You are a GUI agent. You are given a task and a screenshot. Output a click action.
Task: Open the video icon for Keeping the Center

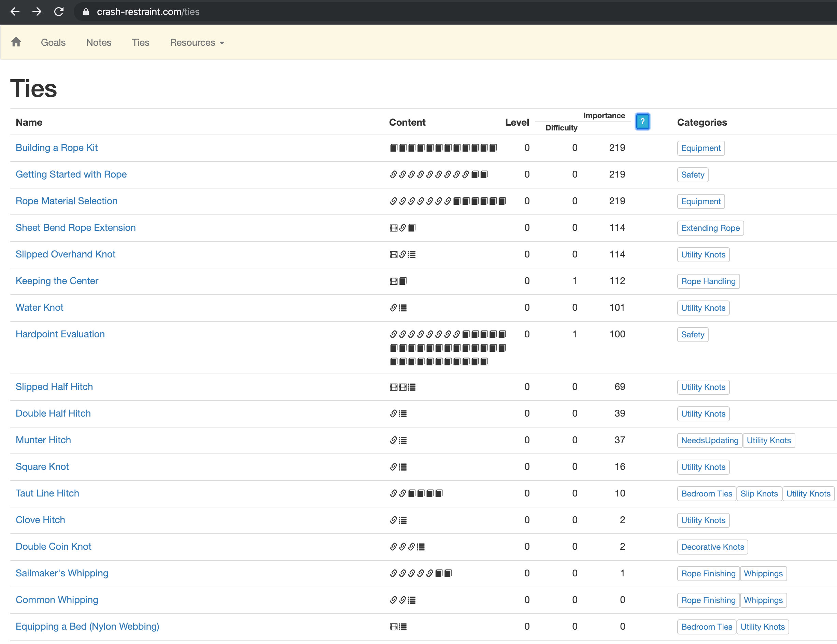click(393, 281)
